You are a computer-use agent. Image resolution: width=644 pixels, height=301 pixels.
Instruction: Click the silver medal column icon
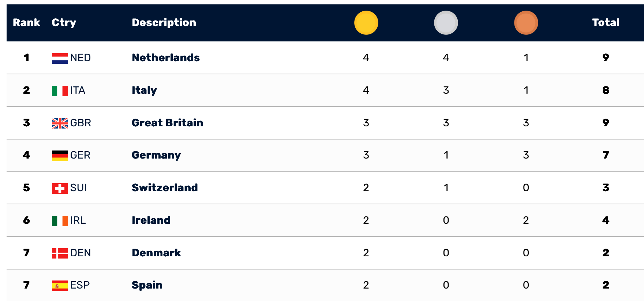click(x=446, y=23)
